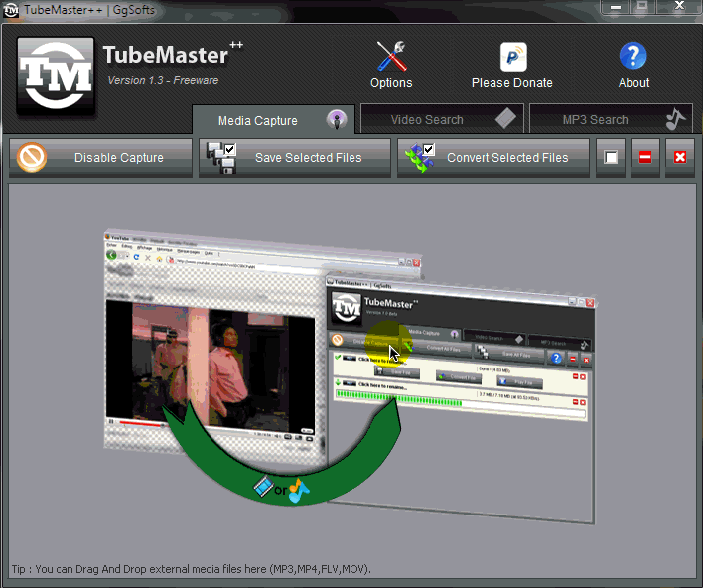Click the floppy disks save icon

pyautogui.click(x=221, y=158)
